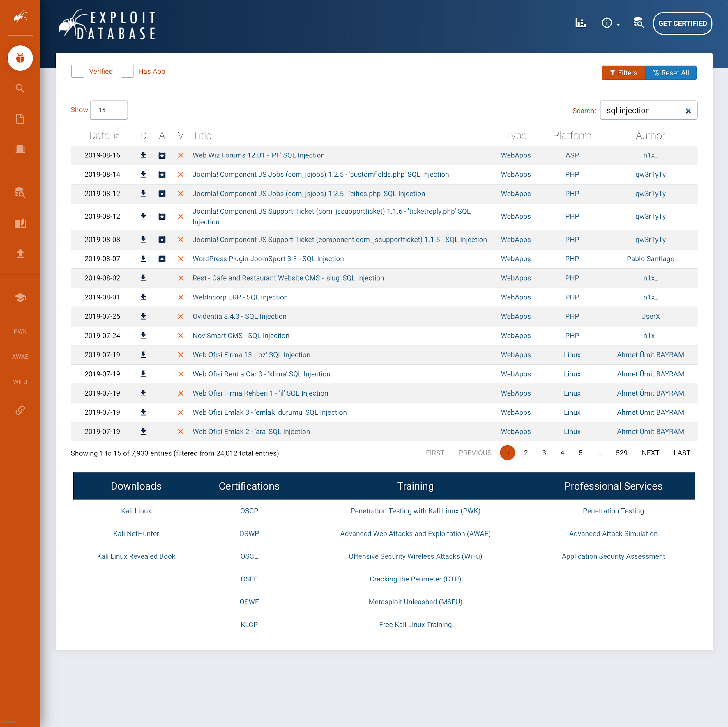The image size is (728, 727).
Task: Open Kali Linux Revealed Book link
Action: (136, 556)
